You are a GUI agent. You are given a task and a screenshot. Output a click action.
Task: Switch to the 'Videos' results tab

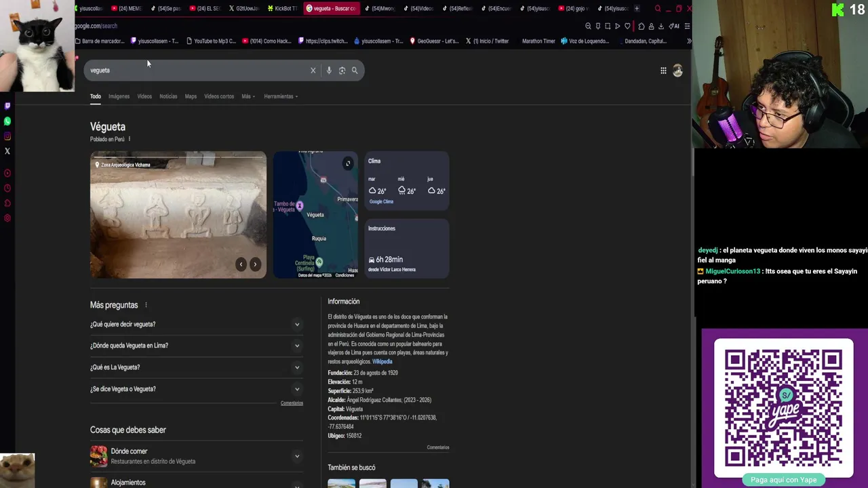(x=144, y=96)
